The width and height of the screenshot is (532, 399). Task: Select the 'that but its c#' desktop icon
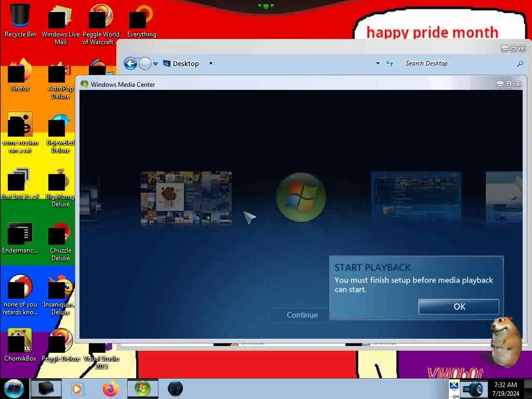(x=20, y=183)
